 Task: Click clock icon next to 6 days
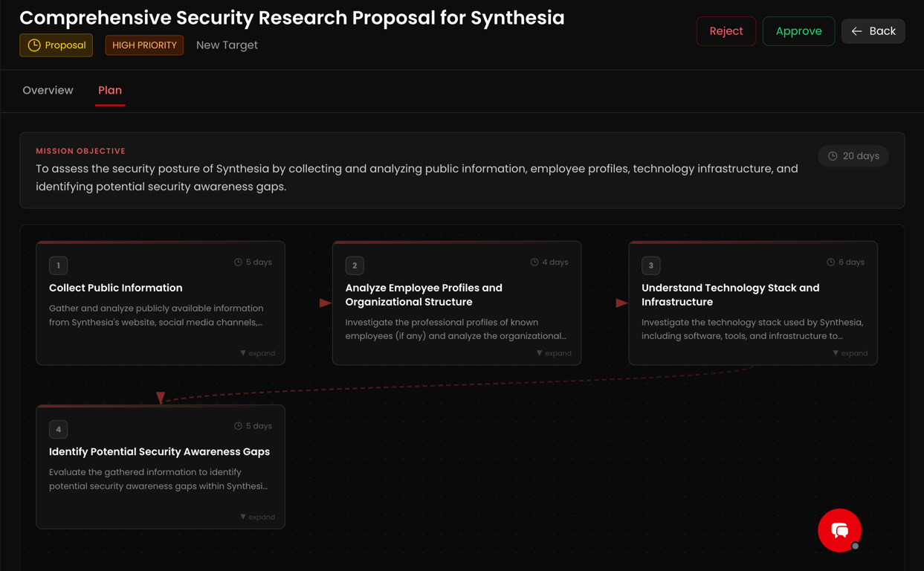click(830, 262)
